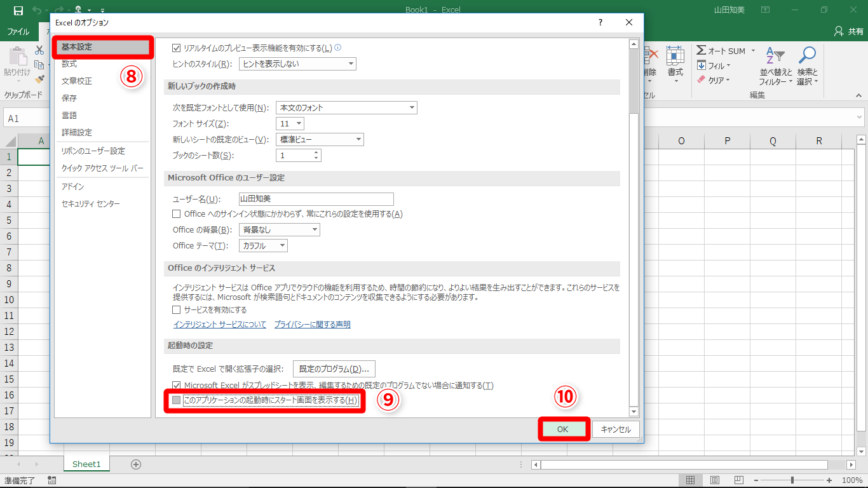This screenshot has height=488, width=868.
Task: Open the ファイル tab in the Excel ribbon
Action: [18, 32]
